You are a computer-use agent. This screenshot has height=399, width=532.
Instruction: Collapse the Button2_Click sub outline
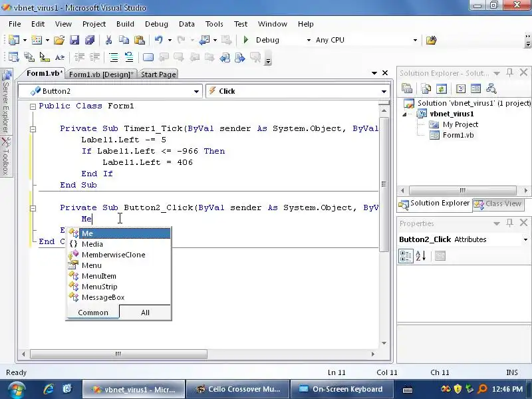pos(33,208)
